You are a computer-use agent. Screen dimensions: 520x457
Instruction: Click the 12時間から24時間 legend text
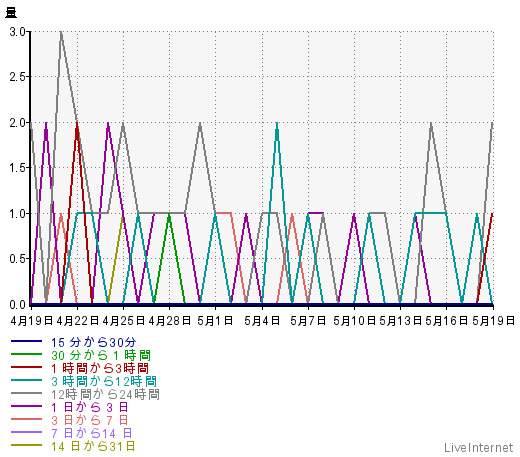(105, 394)
